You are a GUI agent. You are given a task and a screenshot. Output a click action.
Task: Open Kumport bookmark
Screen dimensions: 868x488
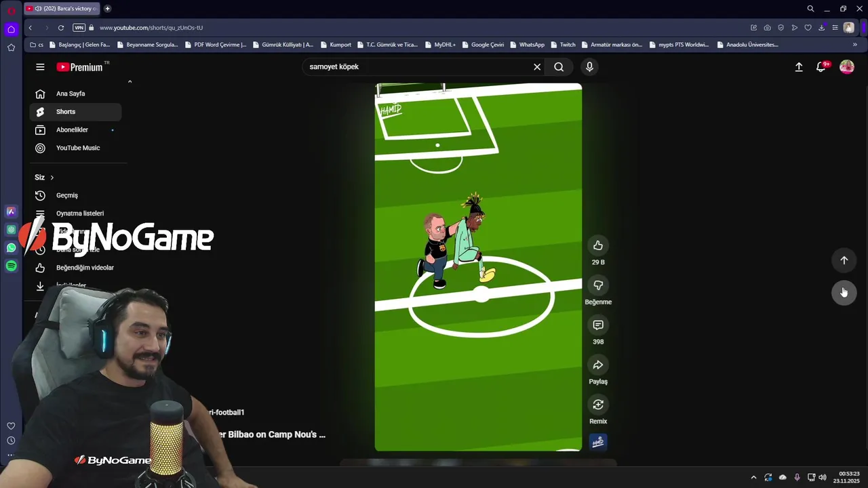pos(335,45)
